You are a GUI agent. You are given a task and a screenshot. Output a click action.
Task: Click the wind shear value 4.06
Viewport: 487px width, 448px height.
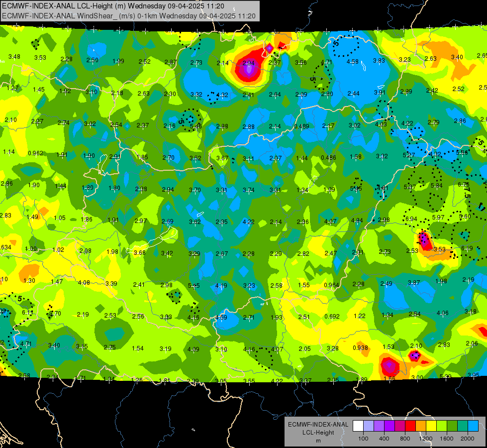pyautogui.click(x=442, y=313)
